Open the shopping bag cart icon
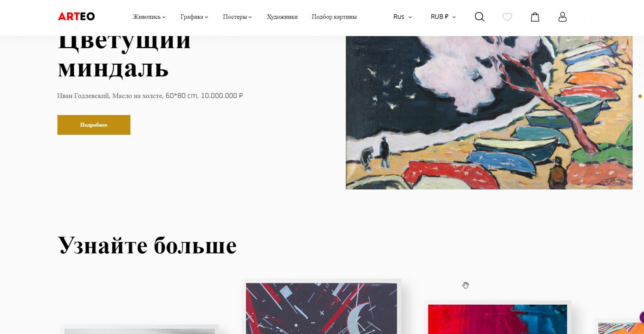The height and width of the screenshot is (334, 644). pos(535,17)
